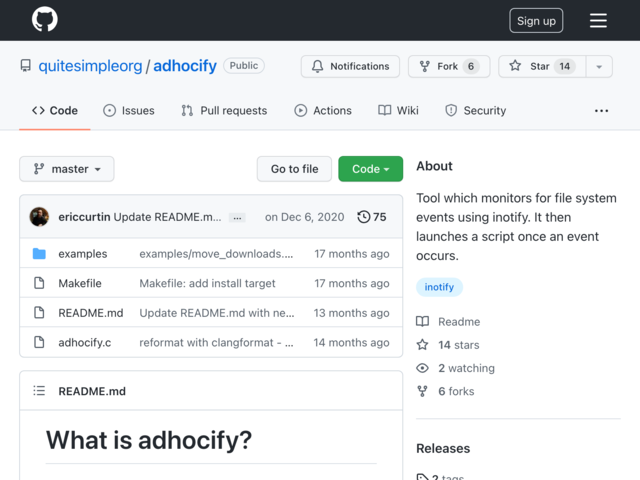The height and width of the screenshot is (480, 640).
Task: Open the star lists dropdown arrow
Action: [x=599, y=67]
